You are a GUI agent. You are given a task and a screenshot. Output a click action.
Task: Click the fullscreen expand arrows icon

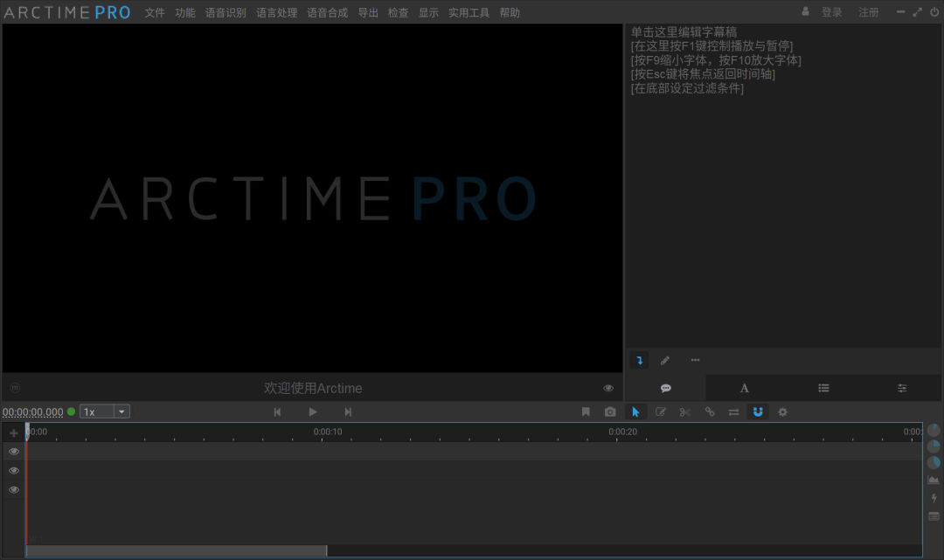pos(918,12)
